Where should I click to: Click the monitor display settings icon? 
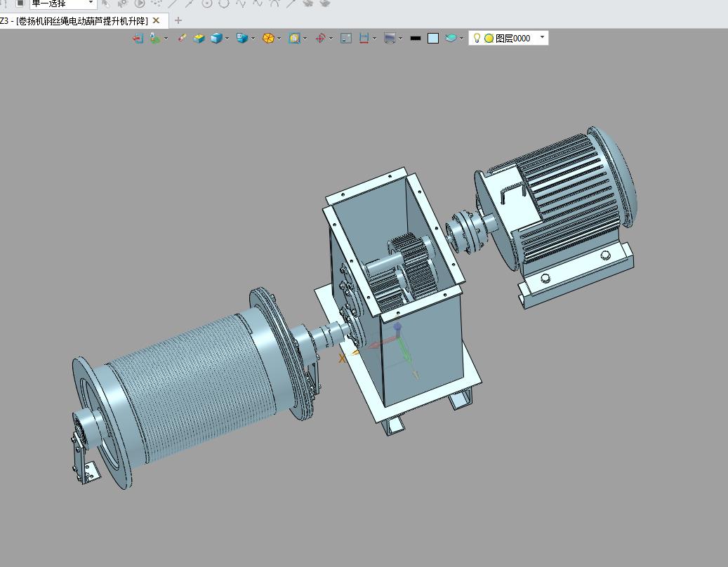[390, 39]
